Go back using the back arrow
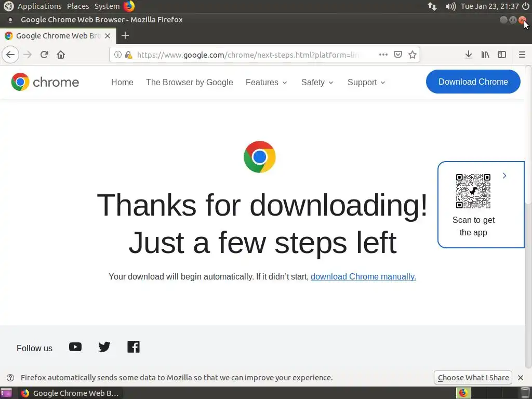The width and height of the screenshot is (532, 399). [10, 55]
